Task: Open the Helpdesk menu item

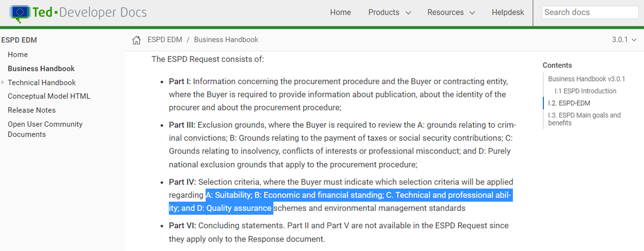Action: pos(507,12)
